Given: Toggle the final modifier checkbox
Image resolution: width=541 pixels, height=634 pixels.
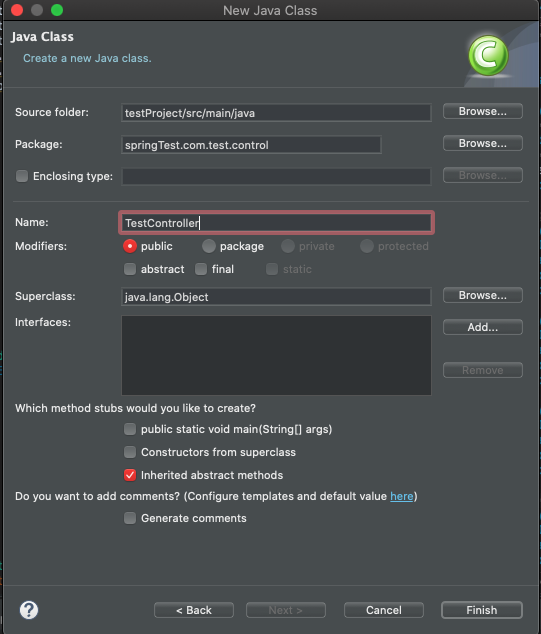Looking at the screenshot, I should pyautogui.click(x=201, y=269).
